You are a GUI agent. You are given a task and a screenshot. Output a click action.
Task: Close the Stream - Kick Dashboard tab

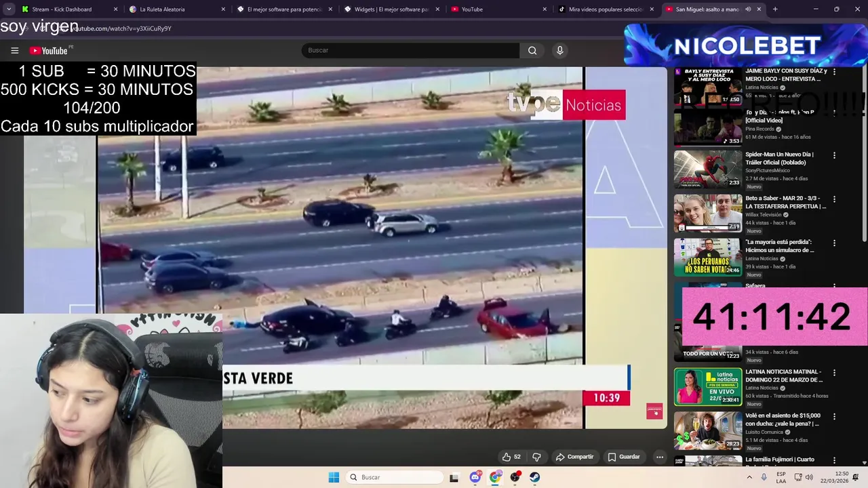[115, 9]
